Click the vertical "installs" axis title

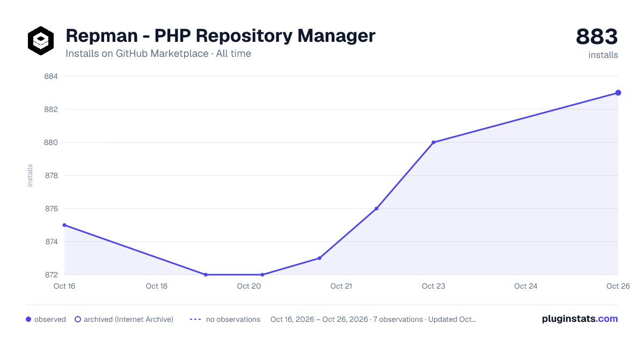[x=30, y=175]
